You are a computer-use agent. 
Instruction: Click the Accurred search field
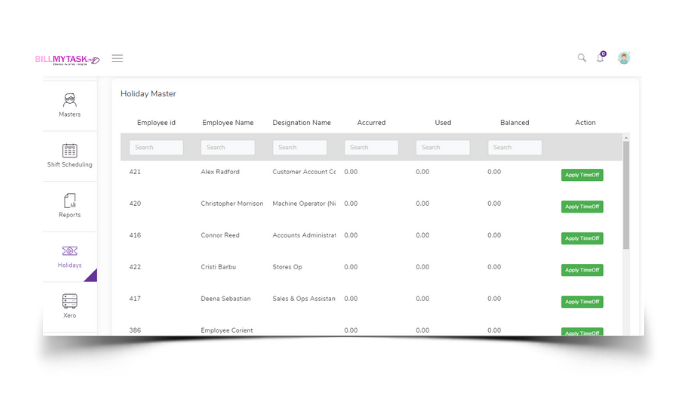[x=371, y=147]
